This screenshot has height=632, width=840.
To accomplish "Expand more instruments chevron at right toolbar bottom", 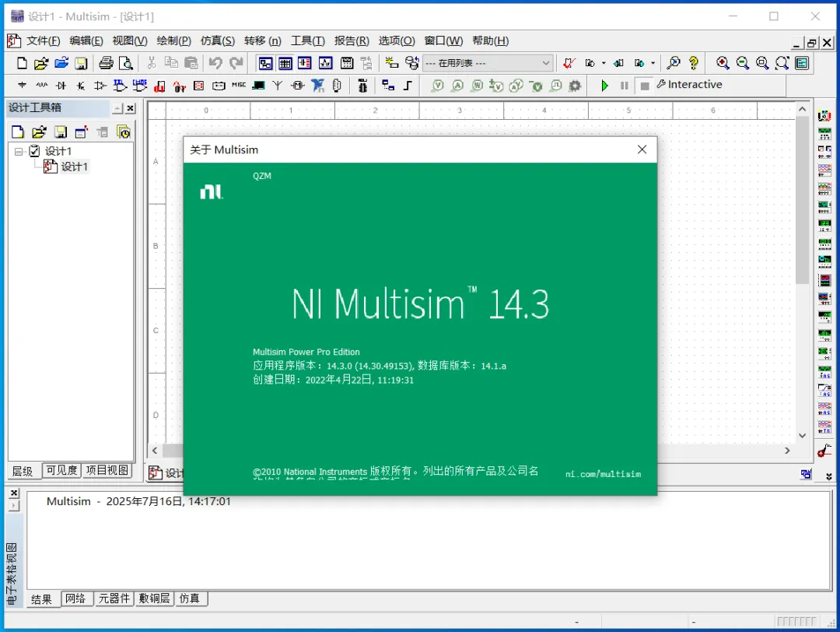I will (x=829, y=476).
